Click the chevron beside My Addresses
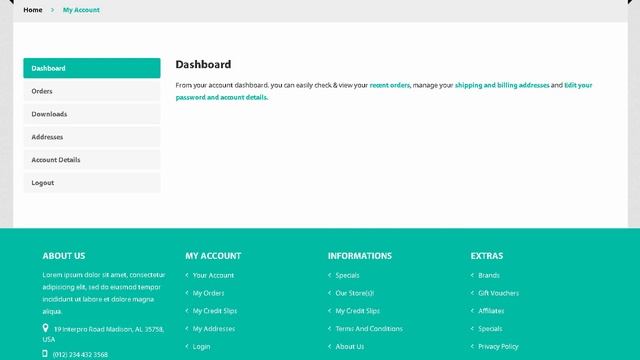This screenshot has width=640, height=360. 187,329
